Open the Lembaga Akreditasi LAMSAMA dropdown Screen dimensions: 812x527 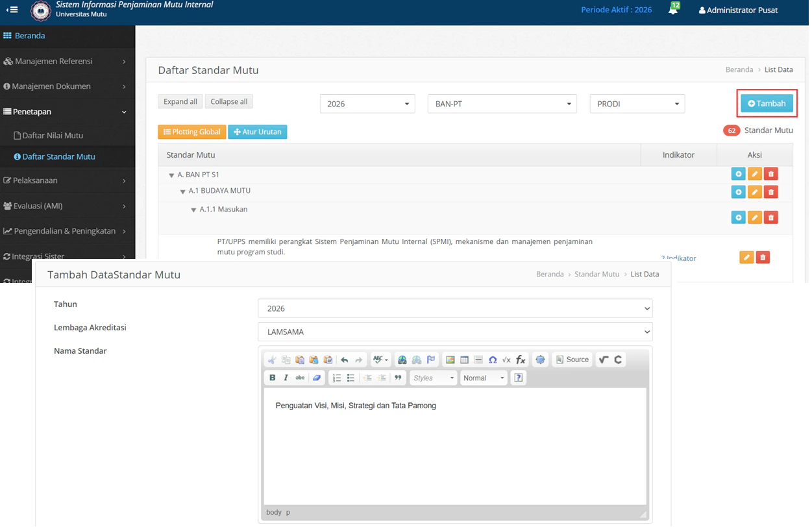455,332
